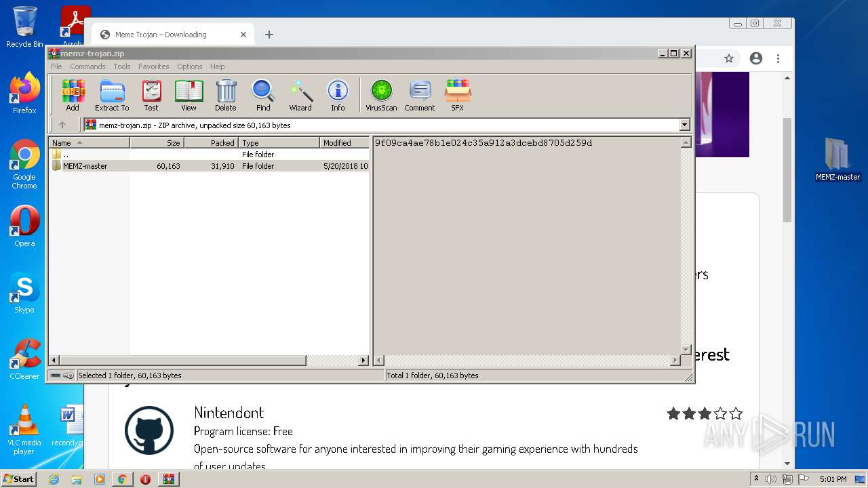The height and width of the screenshot is (488, 868).
Task: Sort file list by Modified column
Action: point(344,142)
